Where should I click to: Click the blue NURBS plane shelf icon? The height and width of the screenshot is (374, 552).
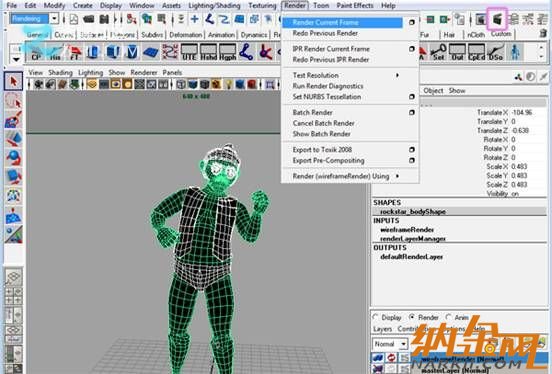(151, 52)
